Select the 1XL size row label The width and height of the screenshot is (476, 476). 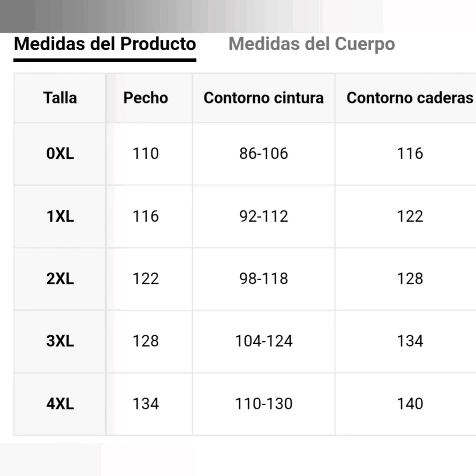tap(60, 216)
